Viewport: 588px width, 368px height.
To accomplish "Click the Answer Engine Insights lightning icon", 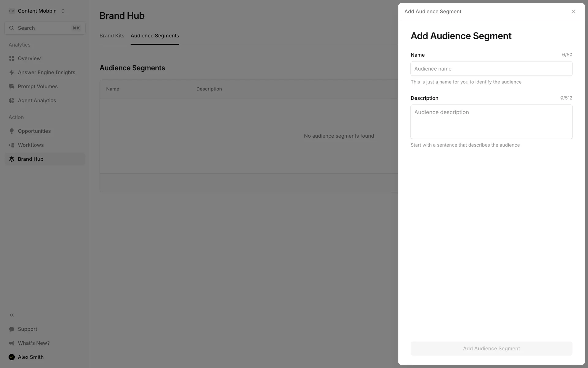I will [12, 72].
